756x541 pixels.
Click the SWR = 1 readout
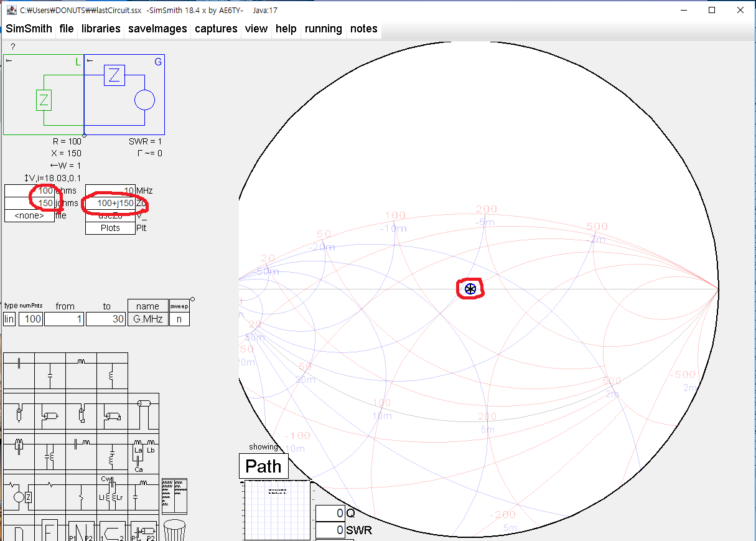[145, 141]
